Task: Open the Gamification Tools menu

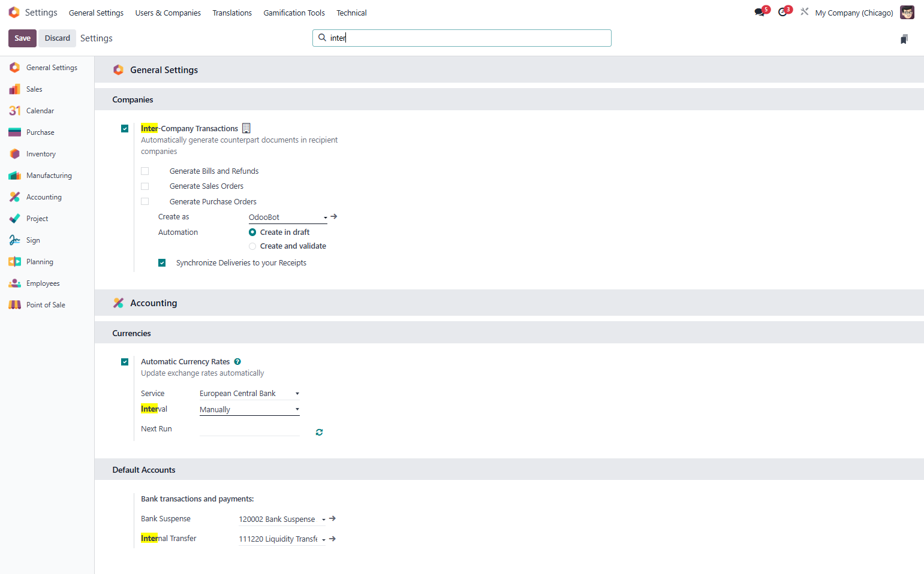Action: (x=294, y=13)
